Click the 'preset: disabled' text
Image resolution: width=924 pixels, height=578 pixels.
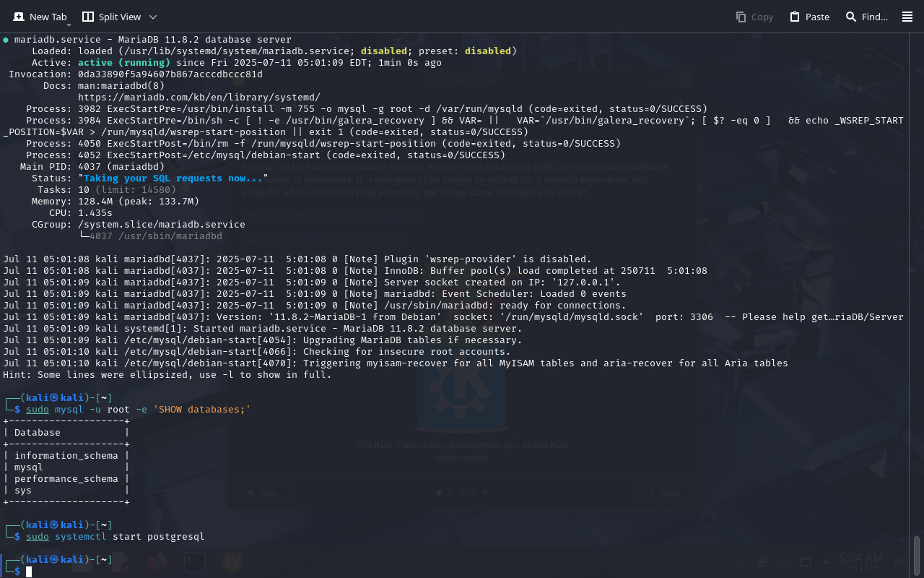[x=462, y=51]
